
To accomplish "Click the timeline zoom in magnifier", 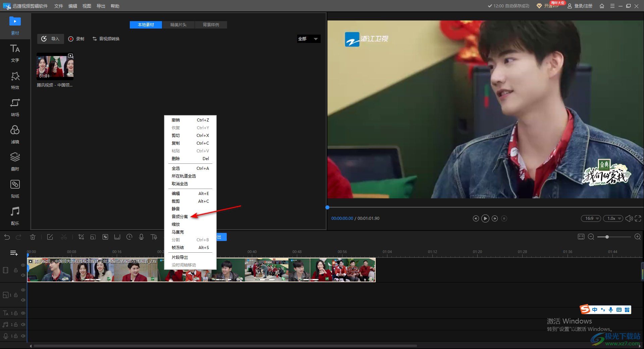I will point(638,237).
